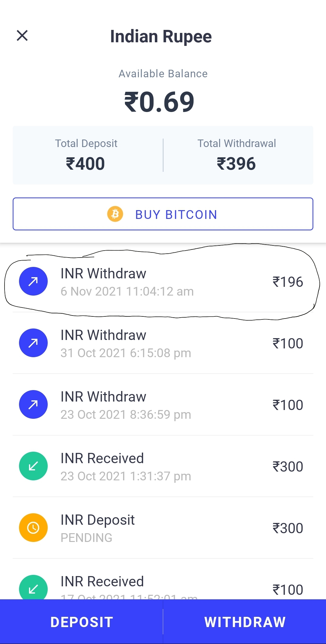This screenshot has width=326, height=644.
Task: Tap withdraw arrow icon for 31 Oct transaction
Action: point(33,343)
